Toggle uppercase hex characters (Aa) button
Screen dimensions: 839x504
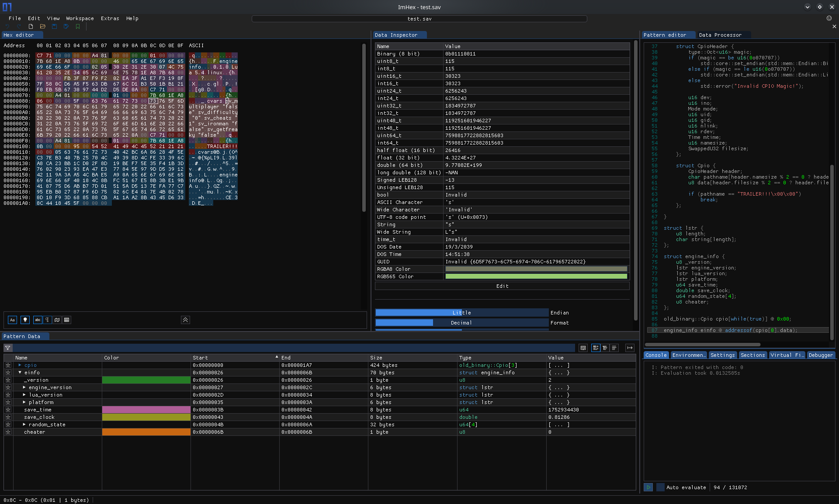point(12,320)
